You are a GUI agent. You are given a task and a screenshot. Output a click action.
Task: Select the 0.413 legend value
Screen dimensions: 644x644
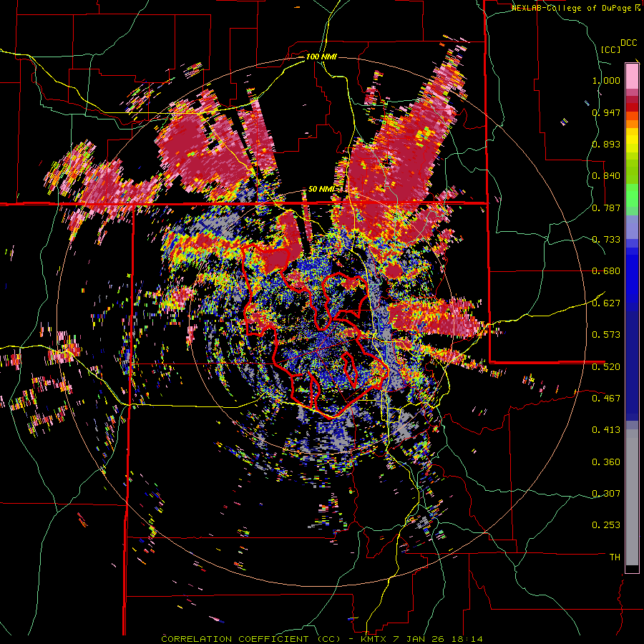606,430
